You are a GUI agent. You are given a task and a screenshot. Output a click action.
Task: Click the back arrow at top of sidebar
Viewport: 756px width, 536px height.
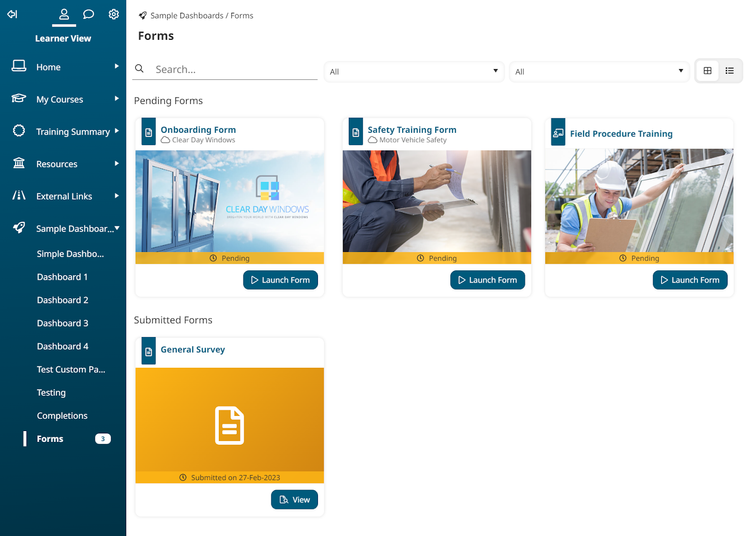coord(12,14)
